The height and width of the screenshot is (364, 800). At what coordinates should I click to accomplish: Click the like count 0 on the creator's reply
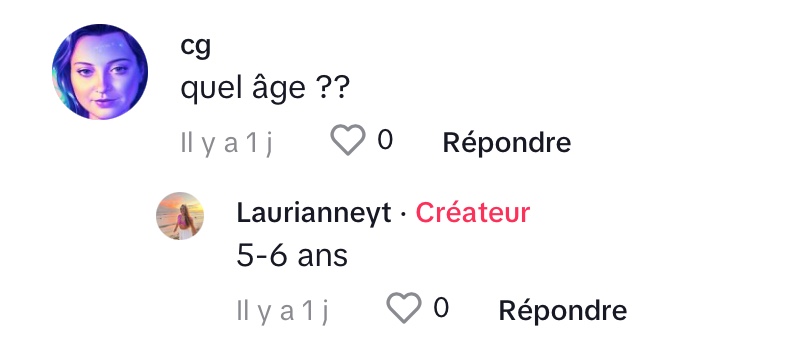coord(441,307)
